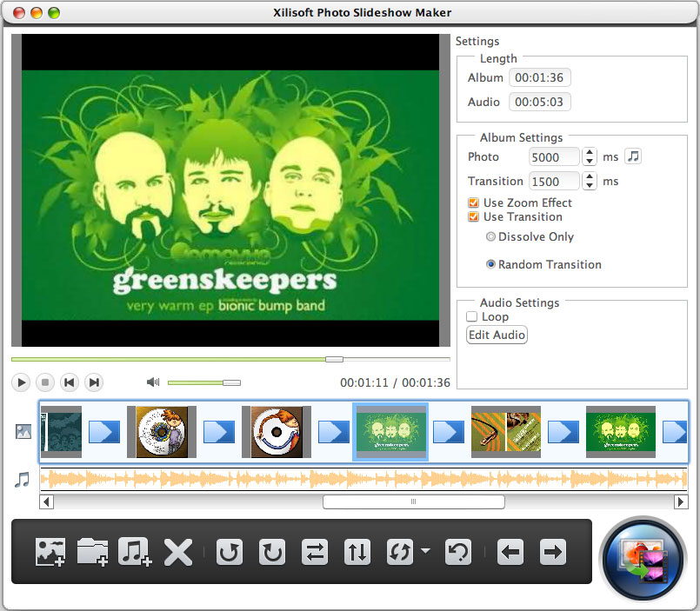Flip photo vertically
Image resolution: width=700 pixels, height=611 pixels.
click(x=357, y=552)
